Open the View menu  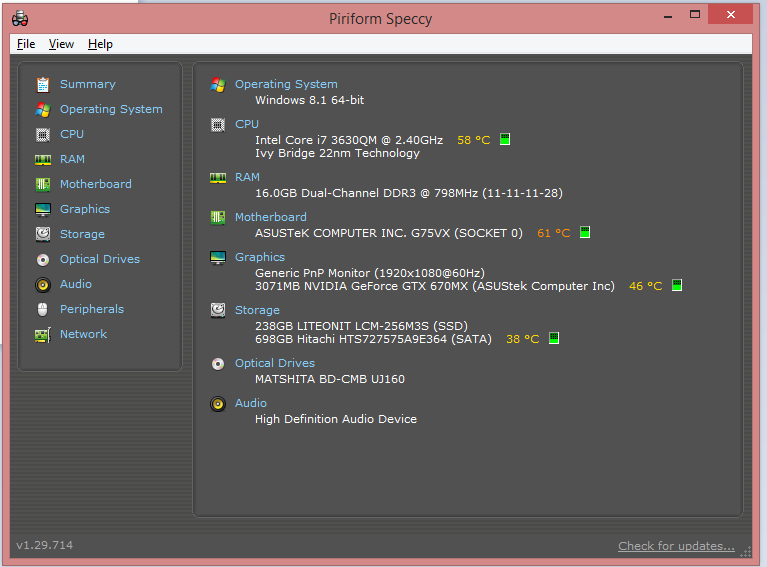(x=61, y=44)
